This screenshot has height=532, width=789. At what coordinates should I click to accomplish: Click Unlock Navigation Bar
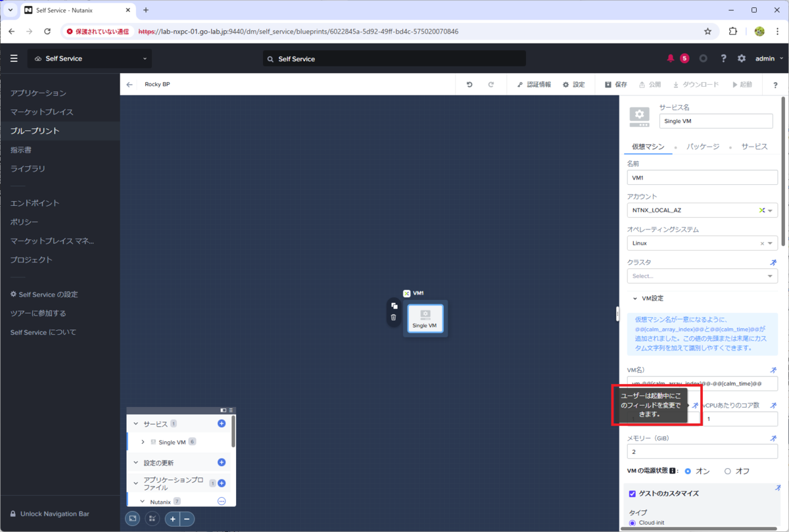coord(49,514)
